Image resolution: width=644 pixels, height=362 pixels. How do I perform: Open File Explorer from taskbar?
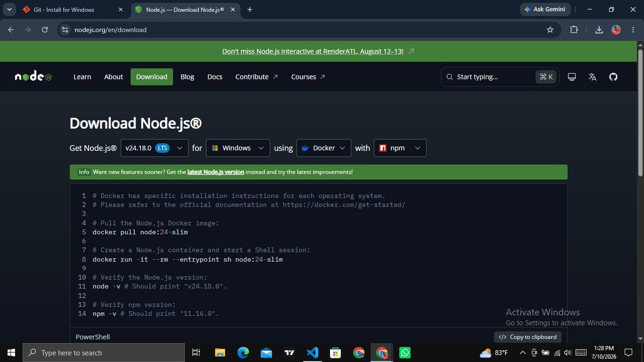click(x=220, y=352)
